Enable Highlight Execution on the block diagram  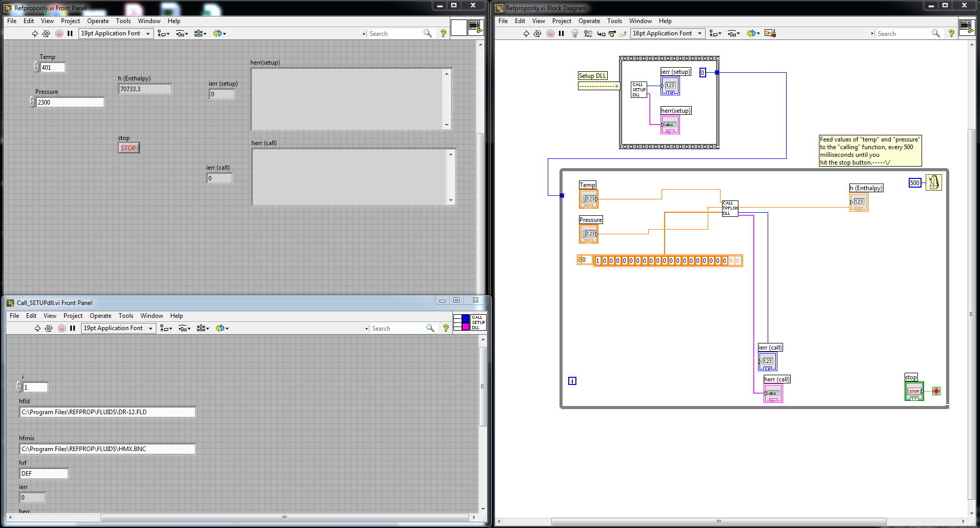point(574,33)
